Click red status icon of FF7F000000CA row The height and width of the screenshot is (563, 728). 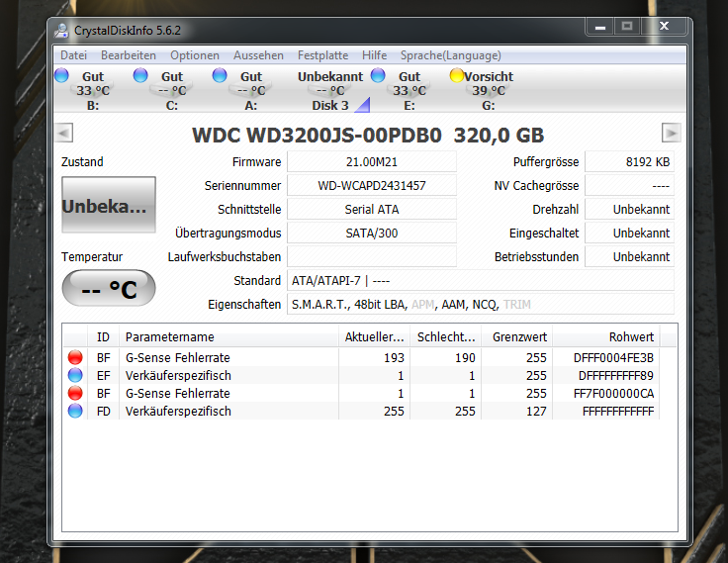[x=75, y=393]
